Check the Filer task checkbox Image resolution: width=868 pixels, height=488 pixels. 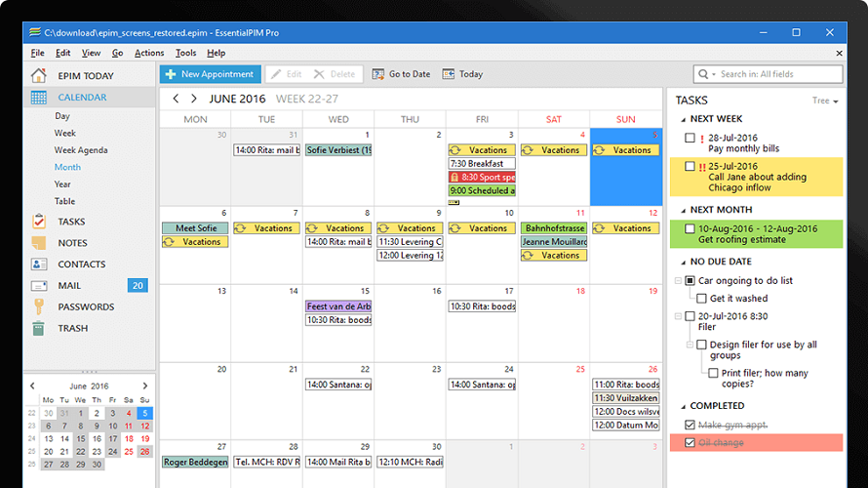(x=690, y=316)
